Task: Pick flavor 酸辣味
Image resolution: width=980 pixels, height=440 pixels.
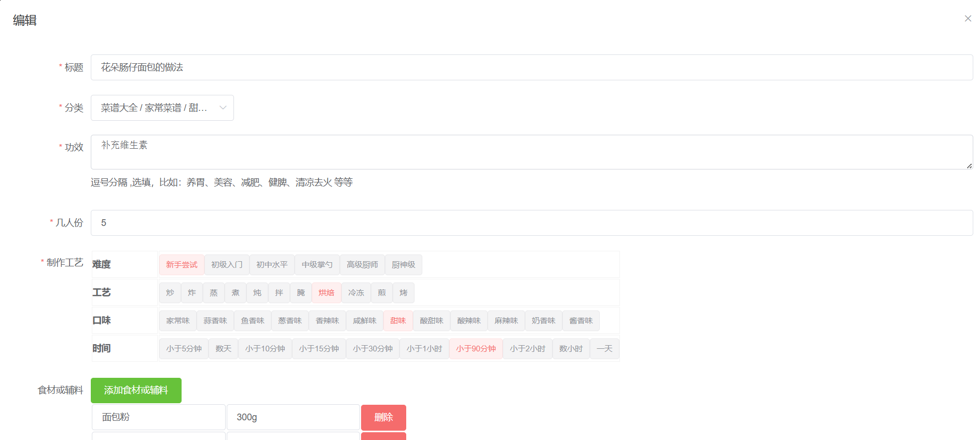Action: (x=469, y=321)
